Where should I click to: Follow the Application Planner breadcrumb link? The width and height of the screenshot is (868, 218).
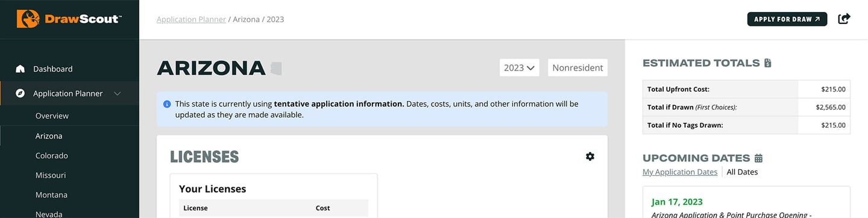pos(191,19)
